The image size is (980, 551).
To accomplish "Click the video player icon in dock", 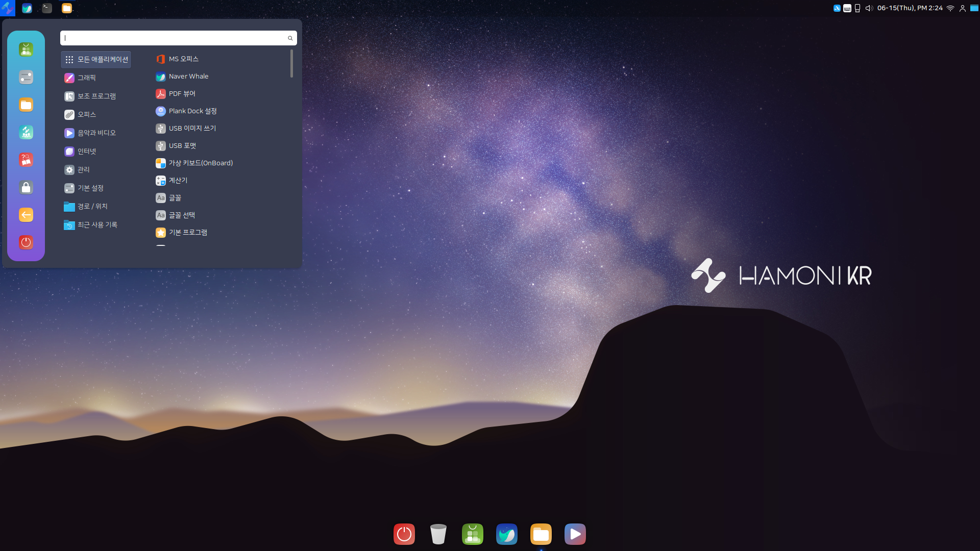I will [x=575, y=534].
